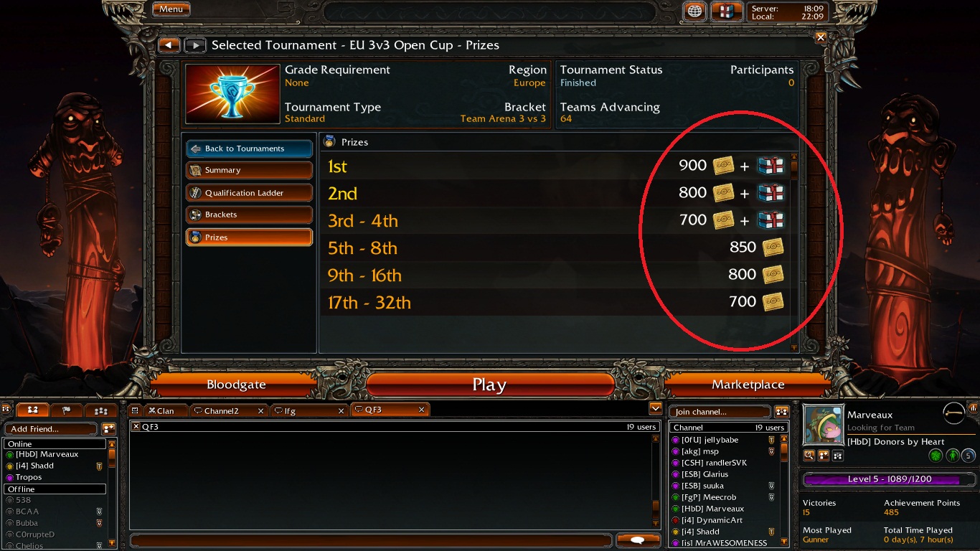
Task: Open the globe region icon
Action: point(694,11)
